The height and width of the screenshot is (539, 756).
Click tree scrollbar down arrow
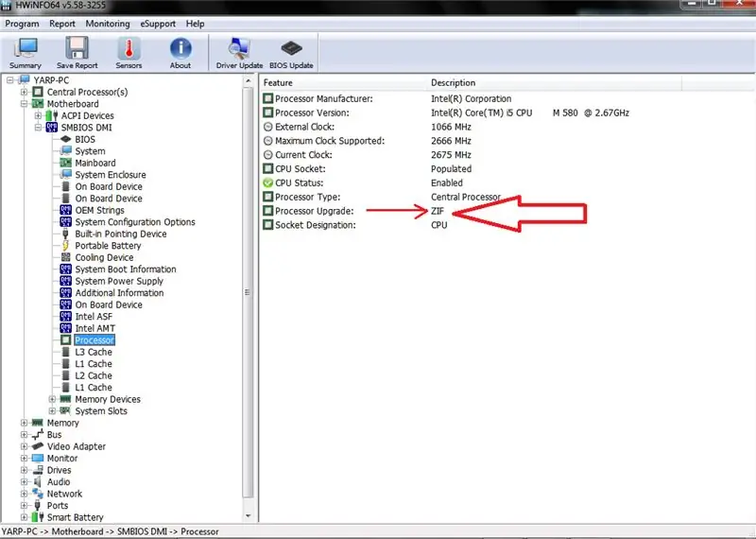tap(248, 516)
